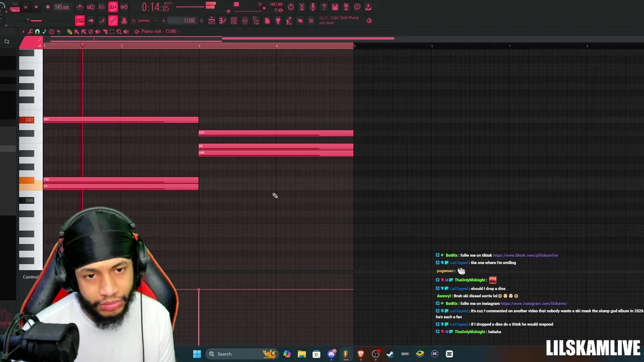Choose the Select tool in piano roll
This screenshot has height=362, width=644.
pyautogui.click(x=112, y=31)
